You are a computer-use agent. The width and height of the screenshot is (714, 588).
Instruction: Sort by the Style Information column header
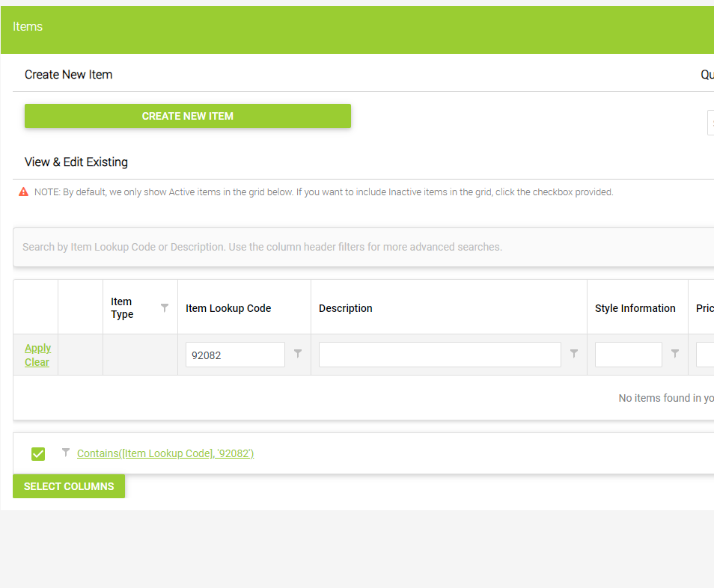[635, 308]
